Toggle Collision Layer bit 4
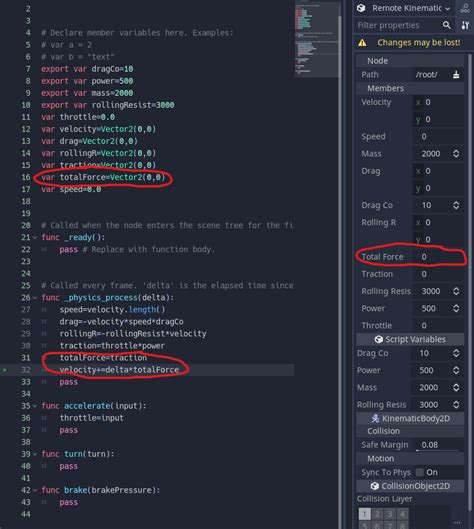 point(402,514)
